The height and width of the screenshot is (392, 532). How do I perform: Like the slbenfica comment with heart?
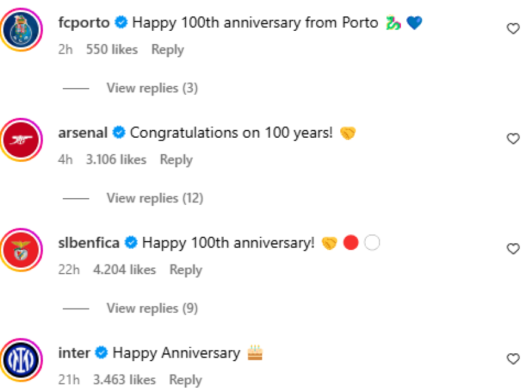pyautogui.click(x=513, y=249)
